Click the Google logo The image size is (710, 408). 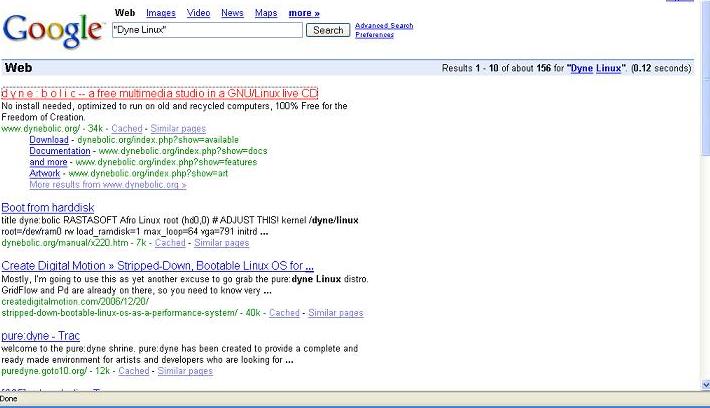click(52, 30)
